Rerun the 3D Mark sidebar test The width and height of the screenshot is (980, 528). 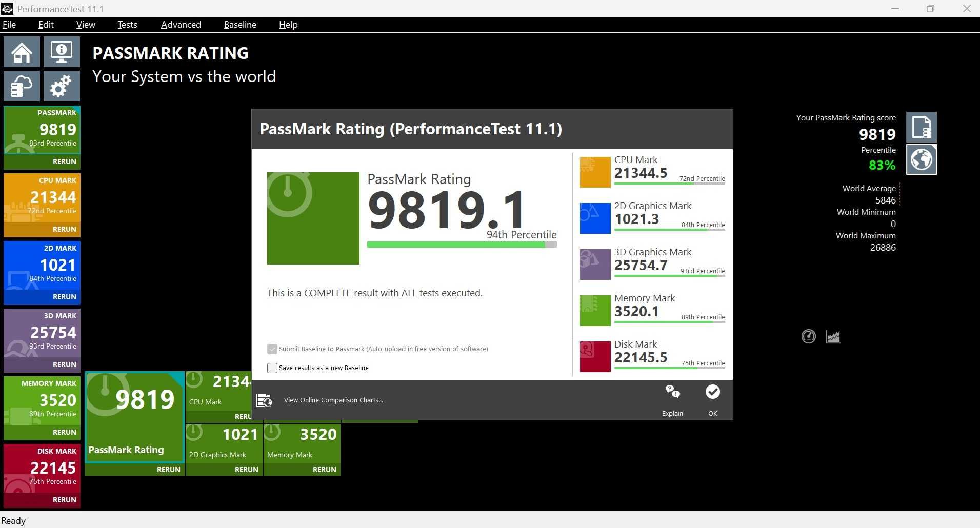[65, 364]
